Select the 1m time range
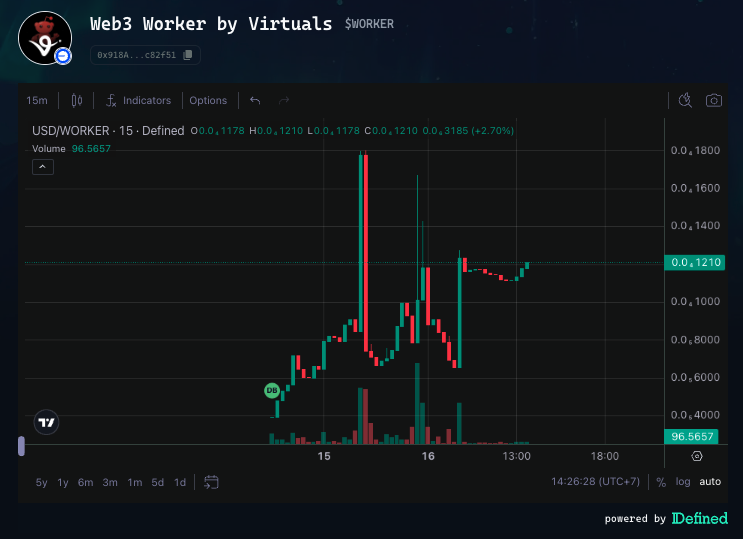743x539 pixels. [x=135, y=483]
